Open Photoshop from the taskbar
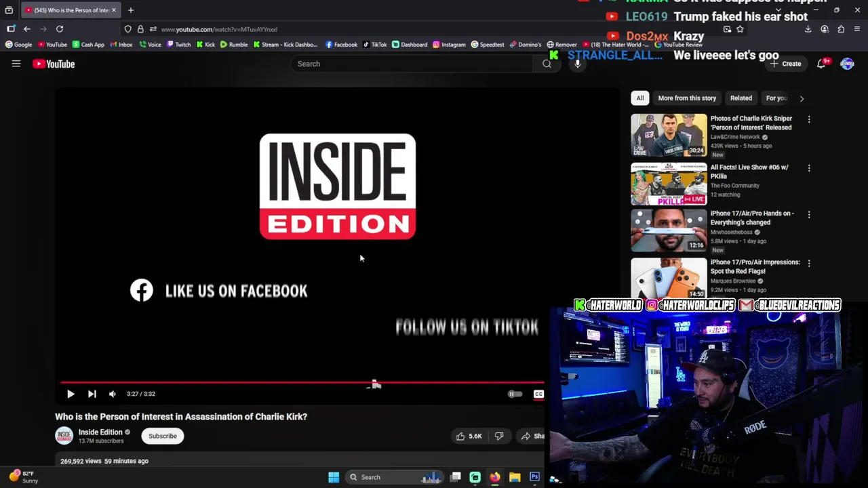Screen dimensions: 868x488 pos(534,477)
